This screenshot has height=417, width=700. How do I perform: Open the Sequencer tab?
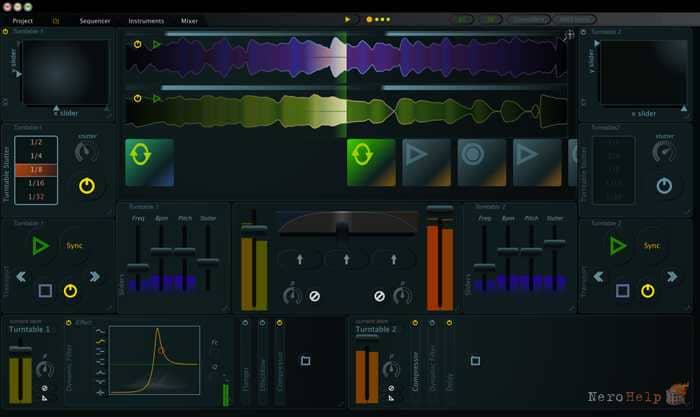pos(95,21)
